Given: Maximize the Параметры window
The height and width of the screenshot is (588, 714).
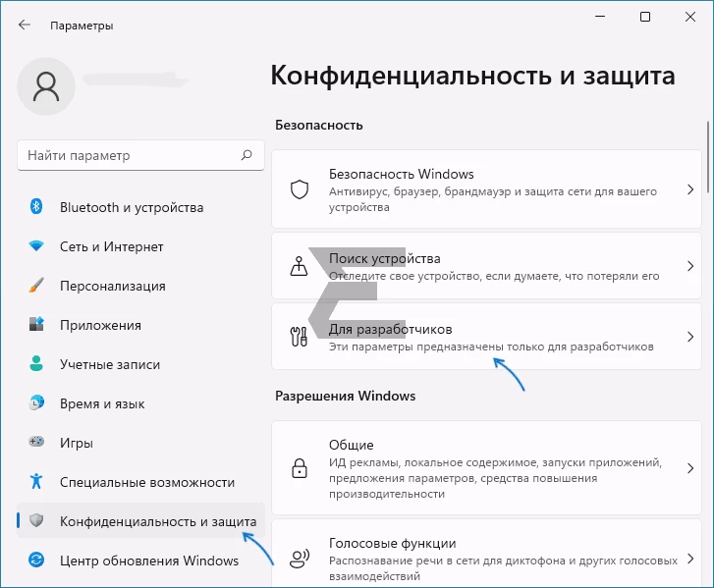Looking at the screenshot, I should [645, 17].
